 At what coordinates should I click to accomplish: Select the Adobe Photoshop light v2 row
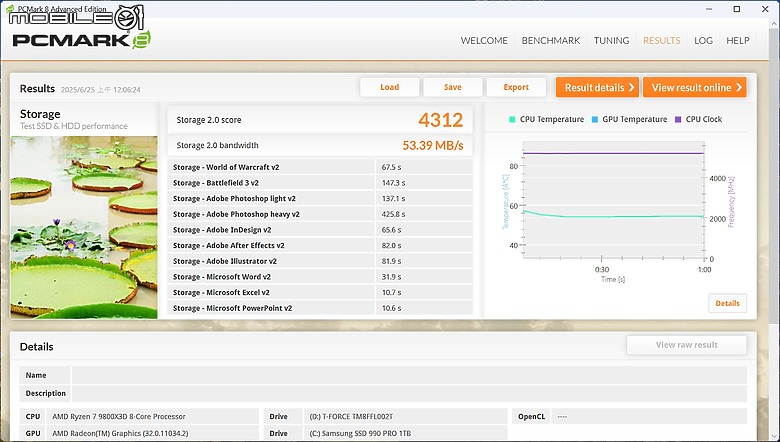click(x=320, y=198)
